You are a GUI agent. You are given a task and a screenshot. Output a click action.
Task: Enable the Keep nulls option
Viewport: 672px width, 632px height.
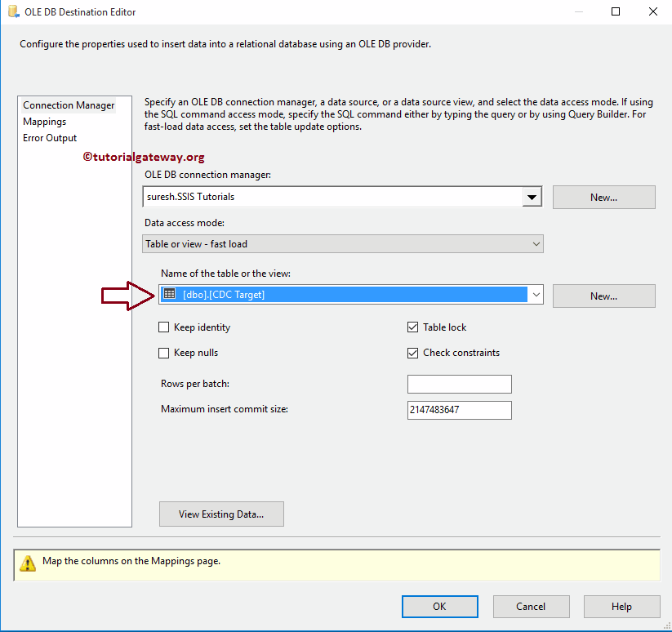coord(163,352)
